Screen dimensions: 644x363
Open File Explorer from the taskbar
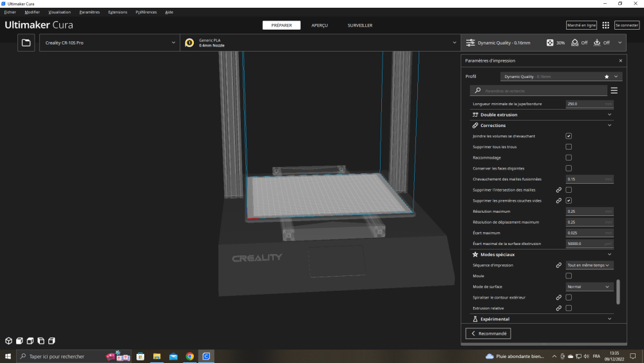pos(157,357)
